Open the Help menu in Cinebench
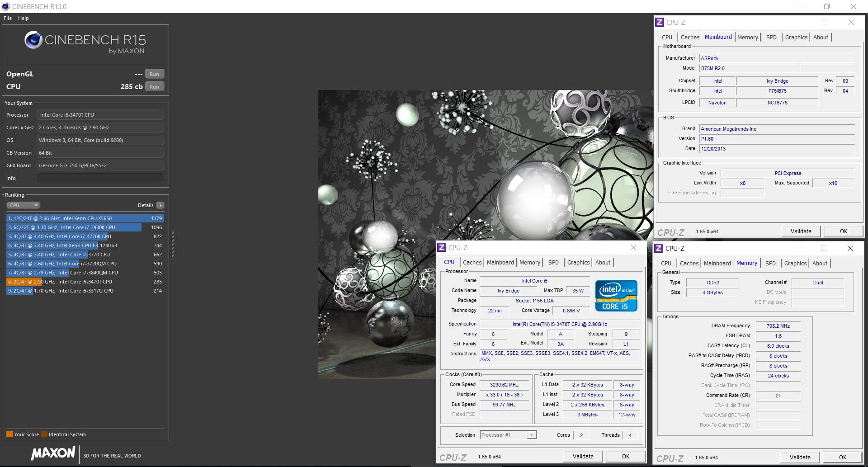Screen dimensions: 868x467 tap(24, 18)
